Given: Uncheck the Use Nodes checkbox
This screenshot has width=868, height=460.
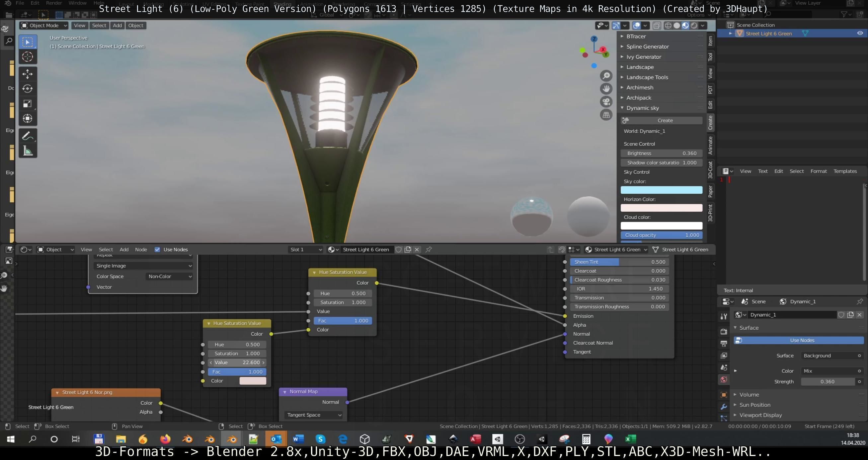Looking at the screenshot, I should click(x=157, y=249).
